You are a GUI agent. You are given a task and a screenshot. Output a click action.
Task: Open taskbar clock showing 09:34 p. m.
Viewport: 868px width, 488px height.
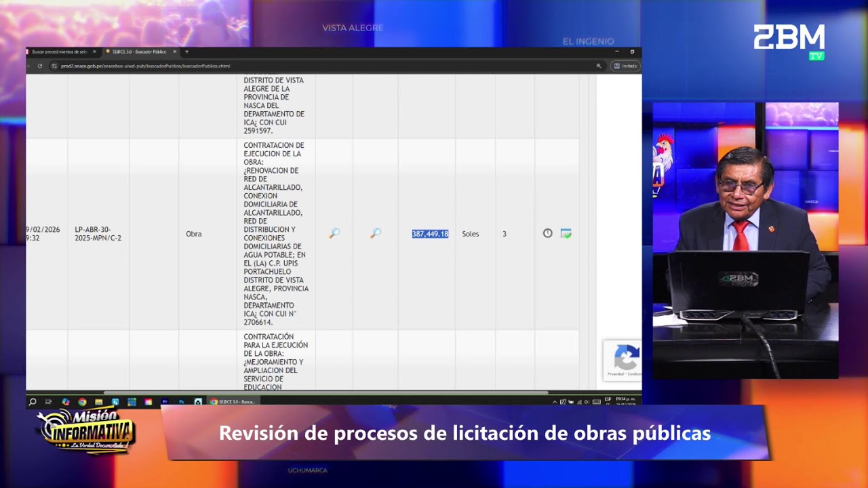click(625, 401)
